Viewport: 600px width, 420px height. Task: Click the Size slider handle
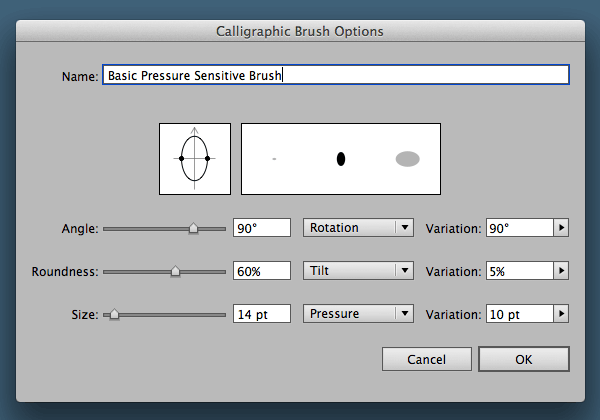(x=114, y=314)
